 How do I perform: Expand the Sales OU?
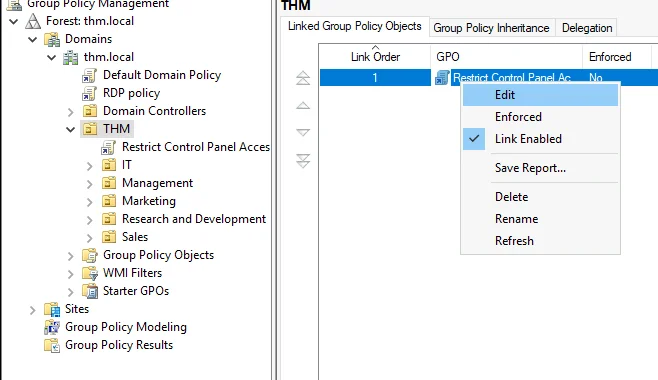click(x=89, y=239)
